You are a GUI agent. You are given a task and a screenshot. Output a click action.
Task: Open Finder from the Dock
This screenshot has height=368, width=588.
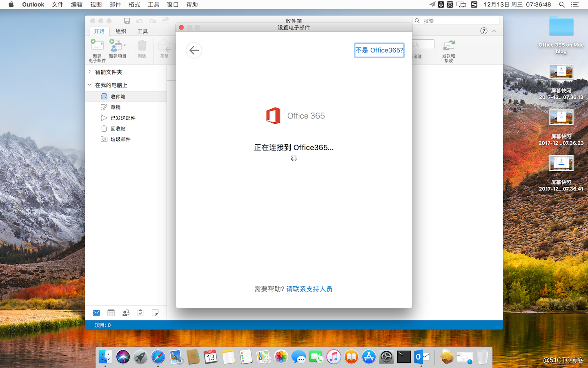click(x=105, y=357)
